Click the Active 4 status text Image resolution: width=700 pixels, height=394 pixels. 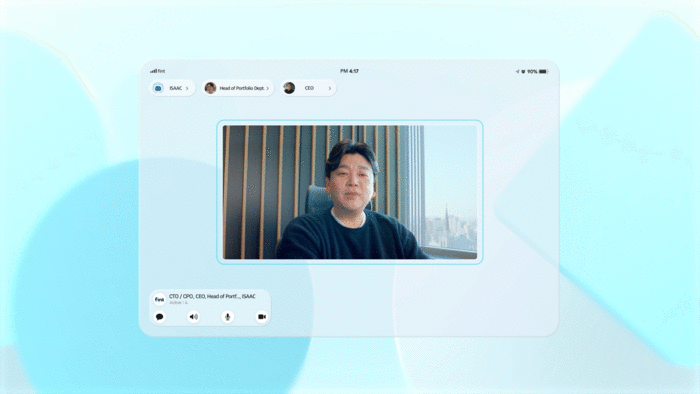click(179, 303)
